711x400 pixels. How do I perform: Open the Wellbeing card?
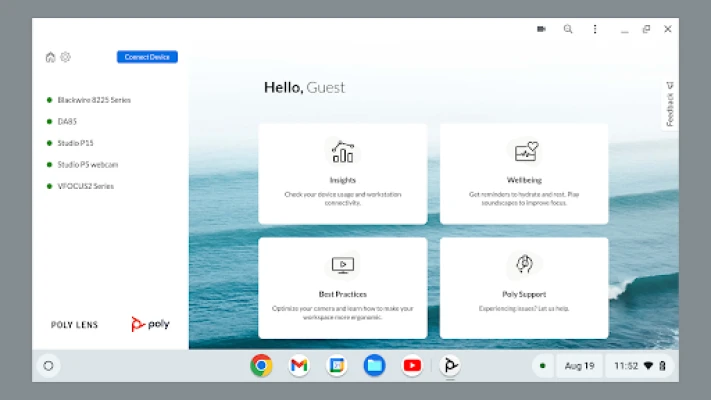tap(524, 173)
